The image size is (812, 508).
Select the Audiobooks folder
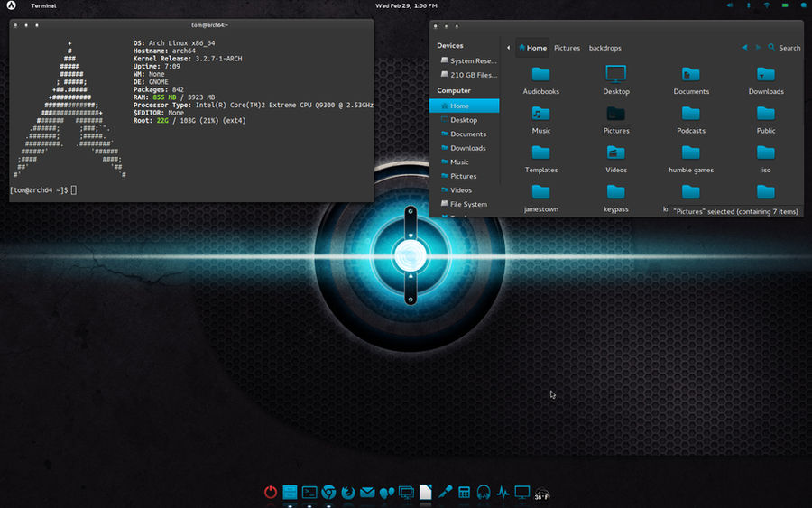click(540, 79)
